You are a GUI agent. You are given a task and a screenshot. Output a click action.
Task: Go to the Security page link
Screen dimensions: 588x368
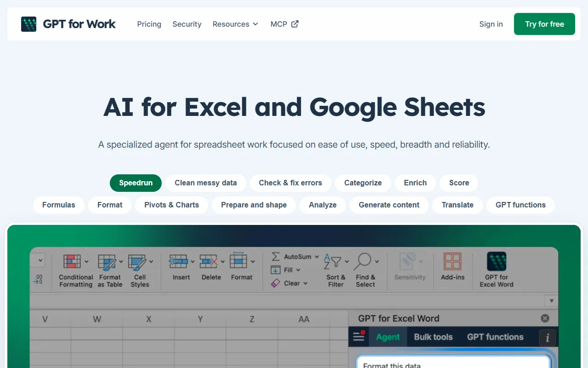[187, 24]
